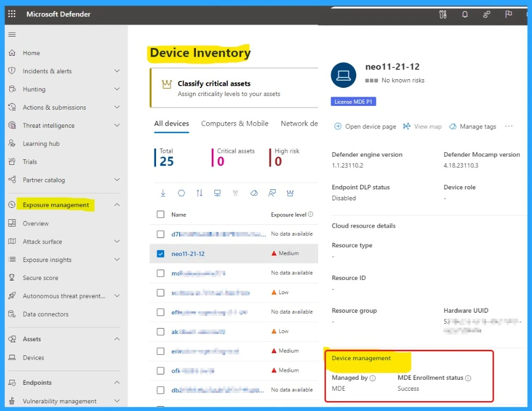This screenshot has width=532, height=411.
Task: Check the box in first Low exposure row
Action: 160,293
